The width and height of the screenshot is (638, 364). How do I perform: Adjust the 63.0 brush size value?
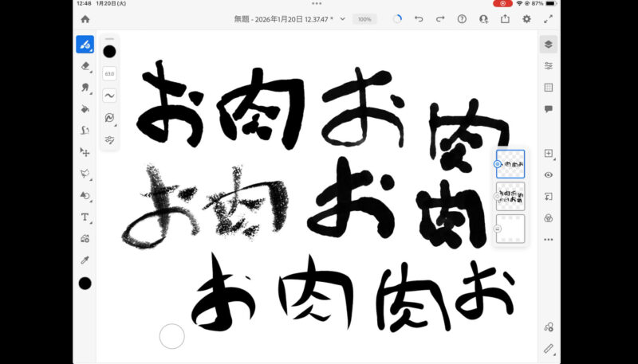pyautogui.click(x=109, y=74)
